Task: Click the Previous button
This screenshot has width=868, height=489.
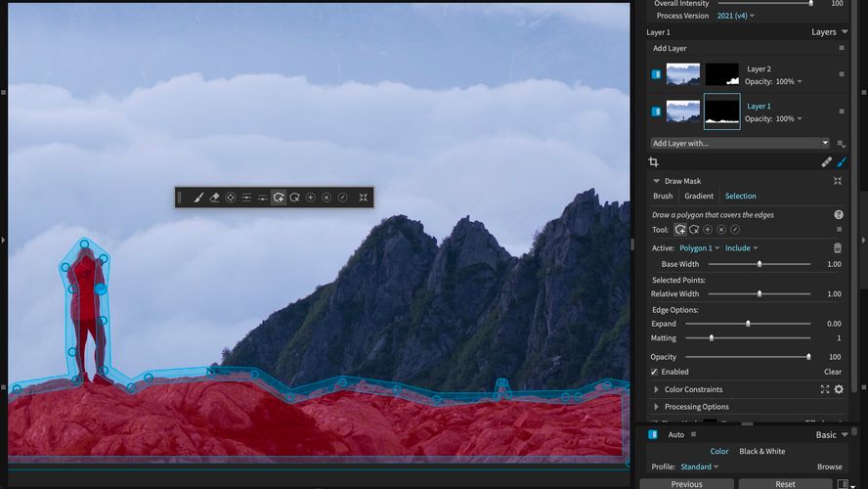Action: [x=686, y=484]
